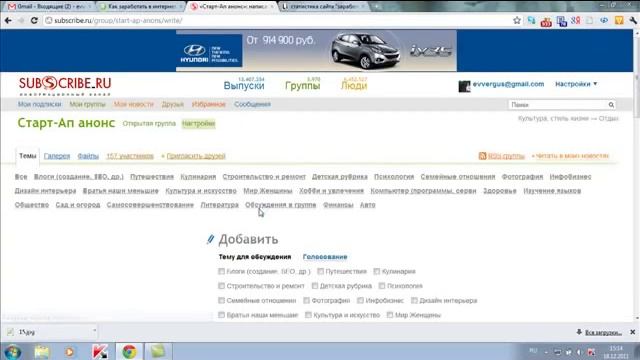Tick the Кулинария checkbox
Image resolution: width=640 pixels, height=360 pixels.
click(377, 271)
